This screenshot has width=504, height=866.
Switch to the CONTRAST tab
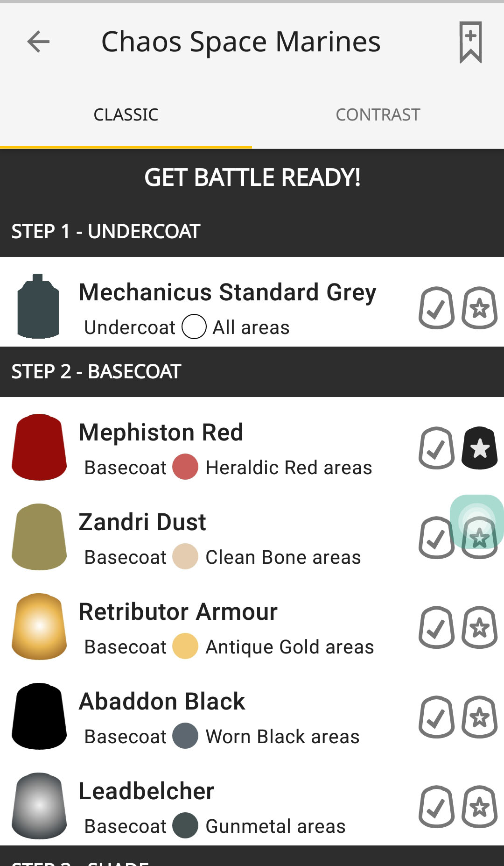point(378,115)
